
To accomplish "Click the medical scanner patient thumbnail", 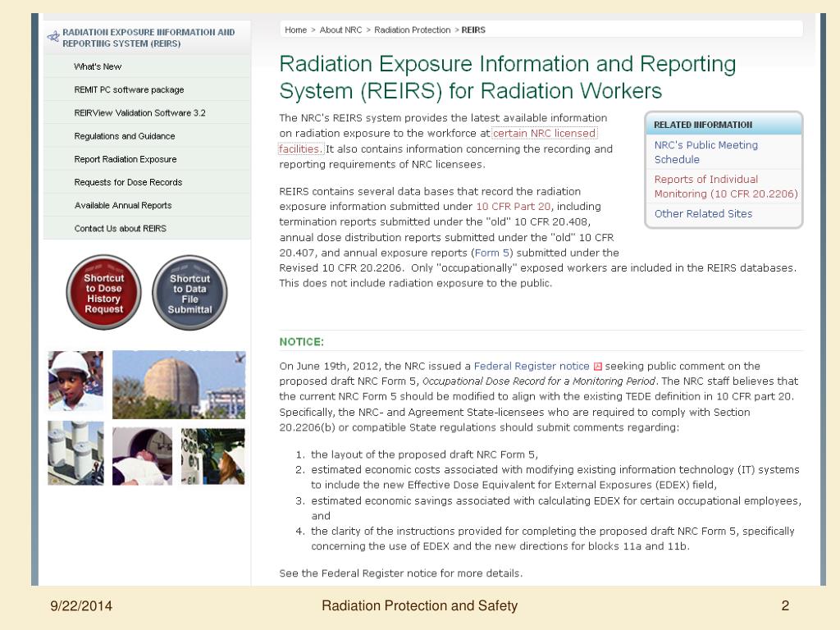I will click(x=142, y=456).
